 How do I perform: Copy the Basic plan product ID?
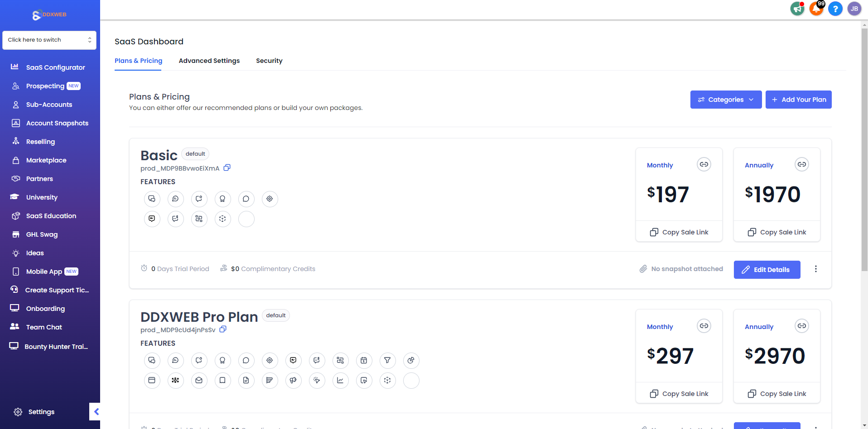(x=227, y=168)
